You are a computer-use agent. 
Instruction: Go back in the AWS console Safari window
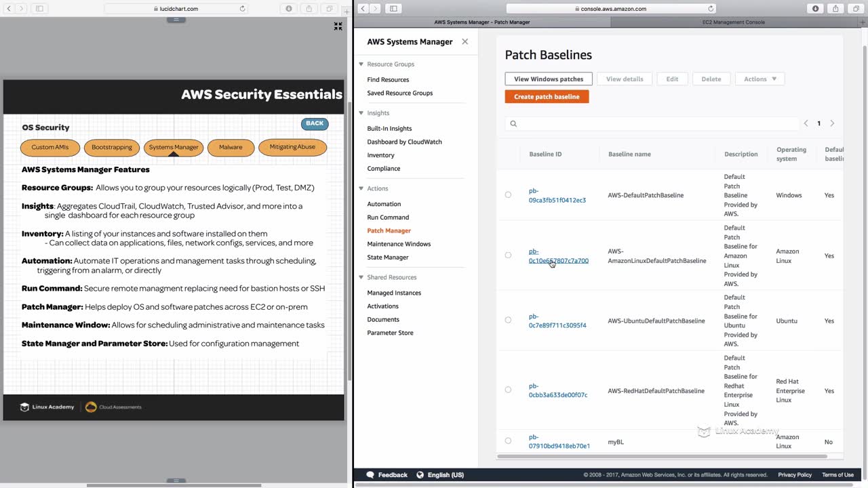tap(363, 8)
